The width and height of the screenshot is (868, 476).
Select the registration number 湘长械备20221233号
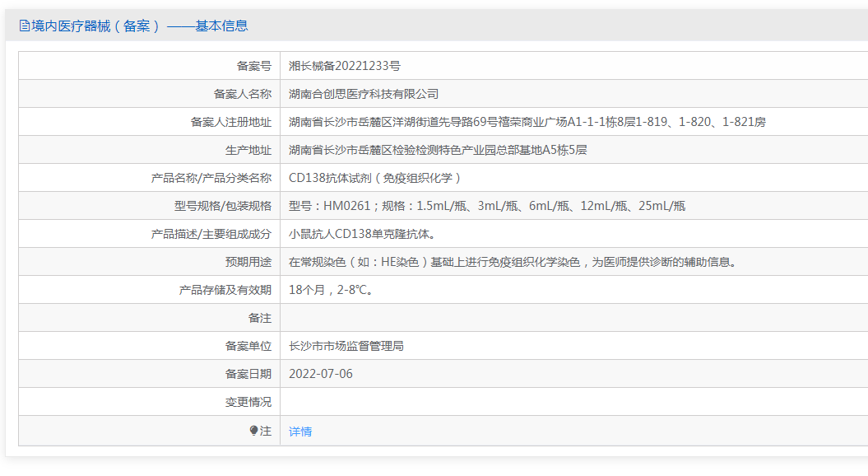click(345, 66)
